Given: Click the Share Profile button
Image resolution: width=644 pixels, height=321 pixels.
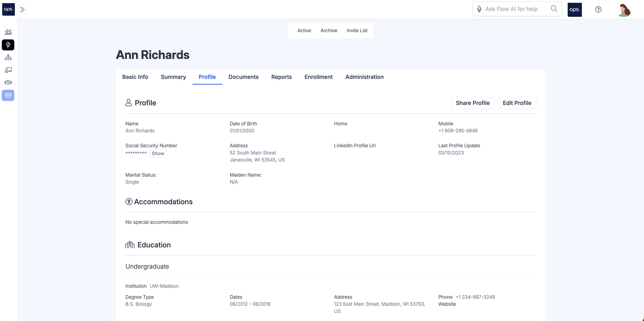Looking at the screenshot, I should [472, 103].
